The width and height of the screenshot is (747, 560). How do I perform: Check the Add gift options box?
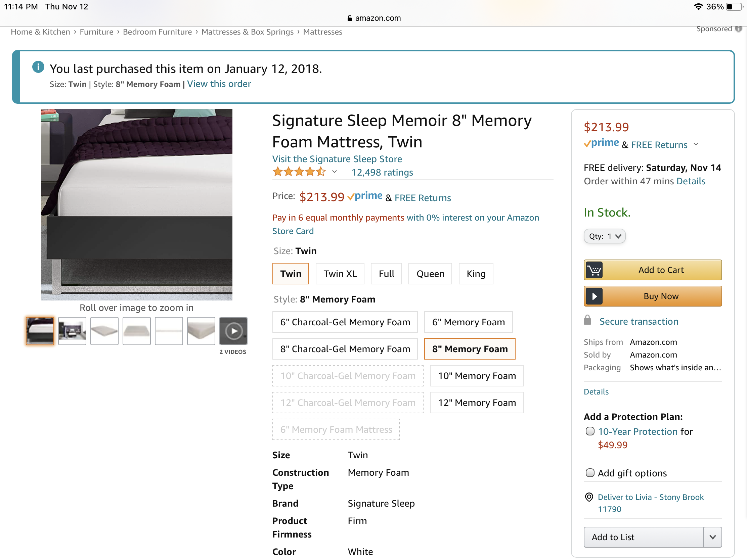tap(590, 473)
